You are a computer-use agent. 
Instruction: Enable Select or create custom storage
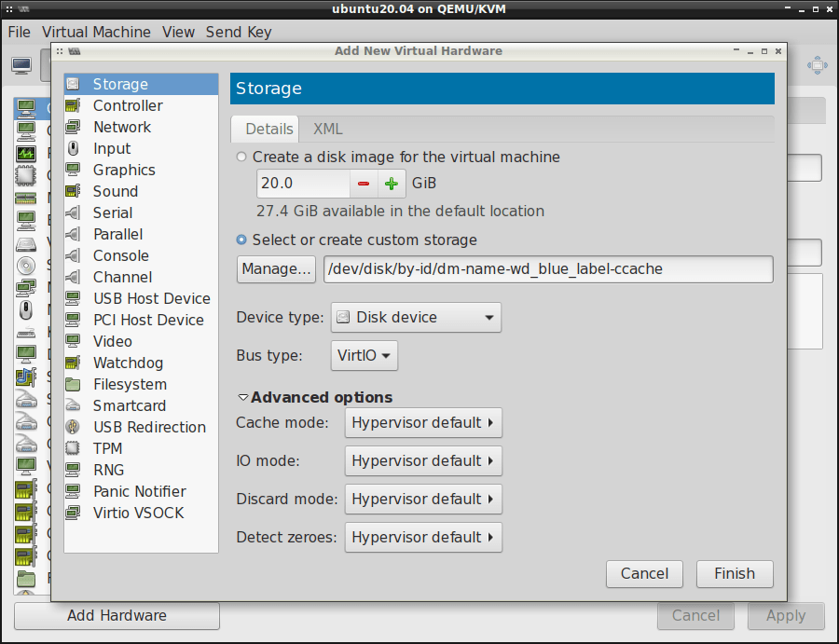(241, 240)
